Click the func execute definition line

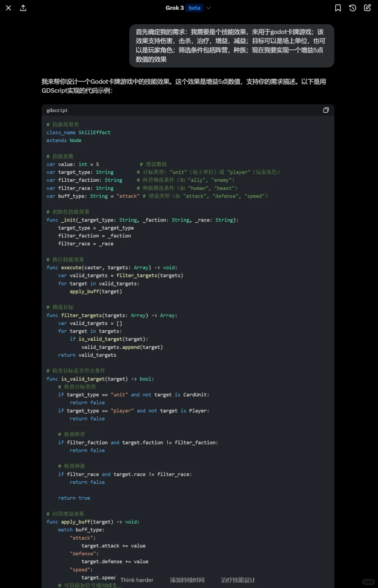112,268
